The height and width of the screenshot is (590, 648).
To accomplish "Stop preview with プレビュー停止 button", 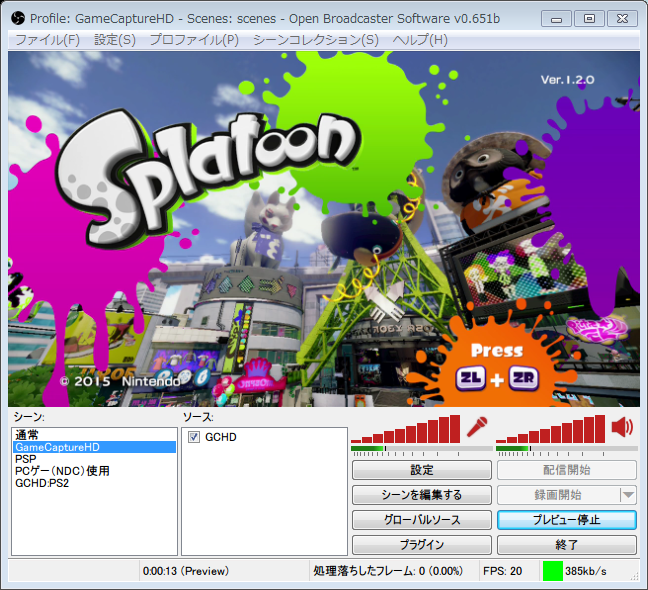I will click(567, 520).
